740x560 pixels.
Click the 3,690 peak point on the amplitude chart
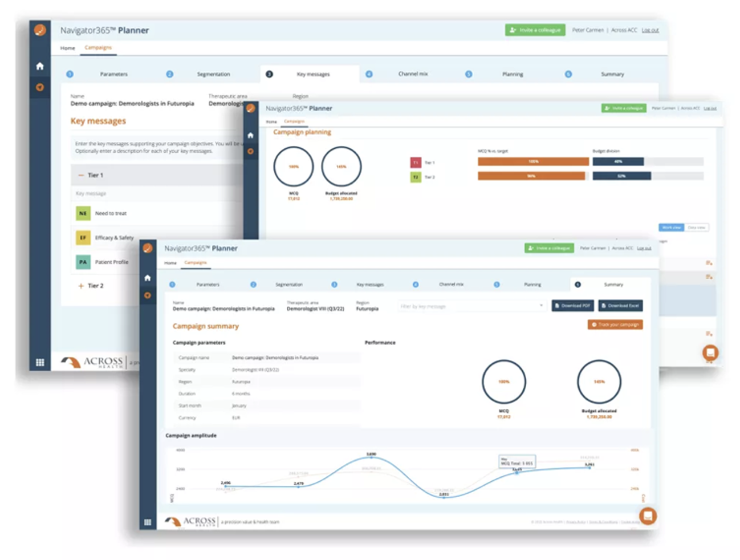[x=371, y=457]
